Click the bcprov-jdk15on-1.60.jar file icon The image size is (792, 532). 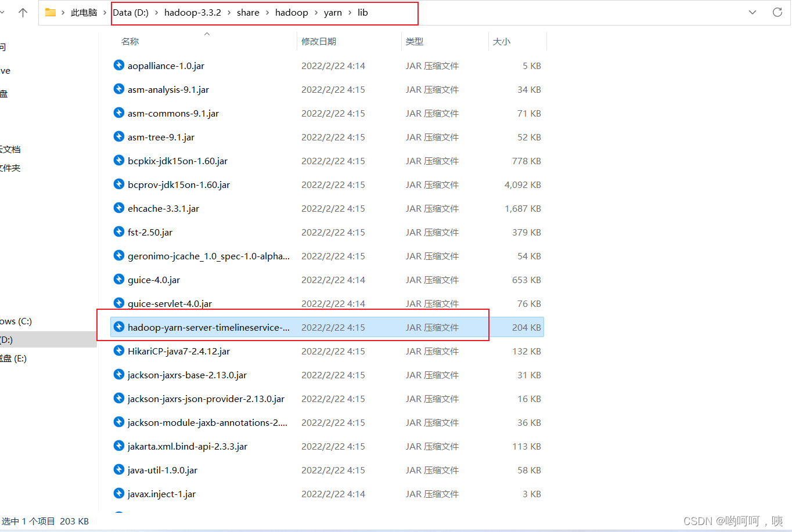[x=119, y=184]
